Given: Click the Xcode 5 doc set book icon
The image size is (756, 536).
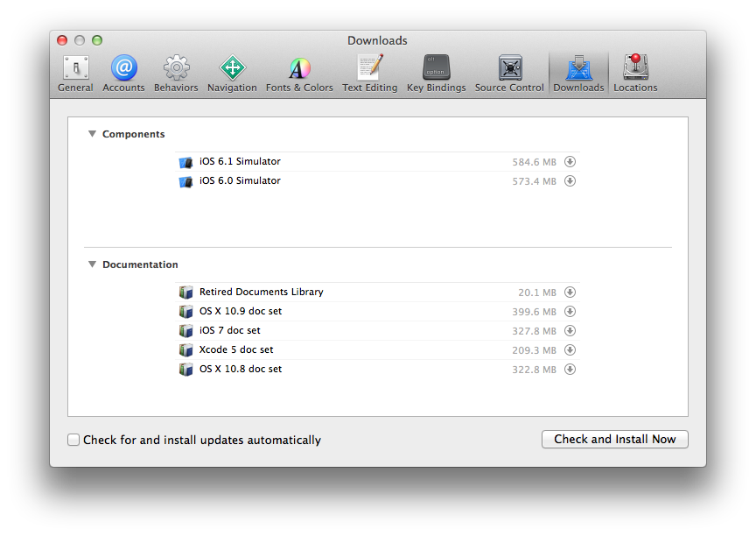Looking at the screenshot, I should (185, 350).
